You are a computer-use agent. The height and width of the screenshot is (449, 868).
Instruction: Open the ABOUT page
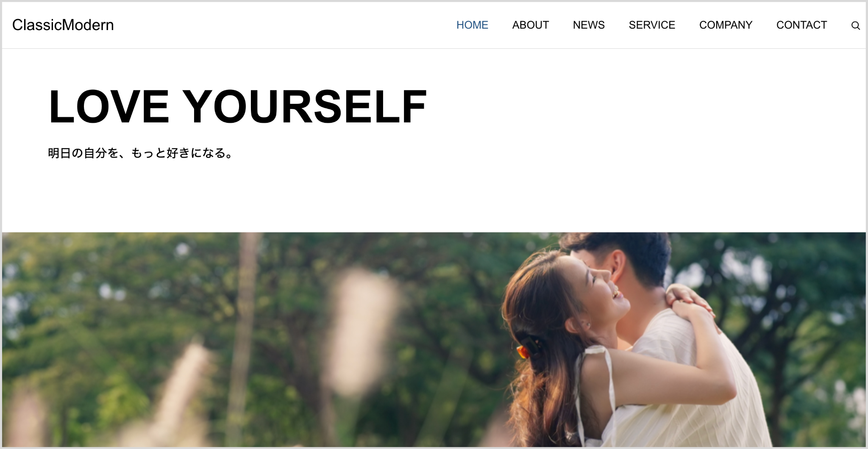click(530, 25)
